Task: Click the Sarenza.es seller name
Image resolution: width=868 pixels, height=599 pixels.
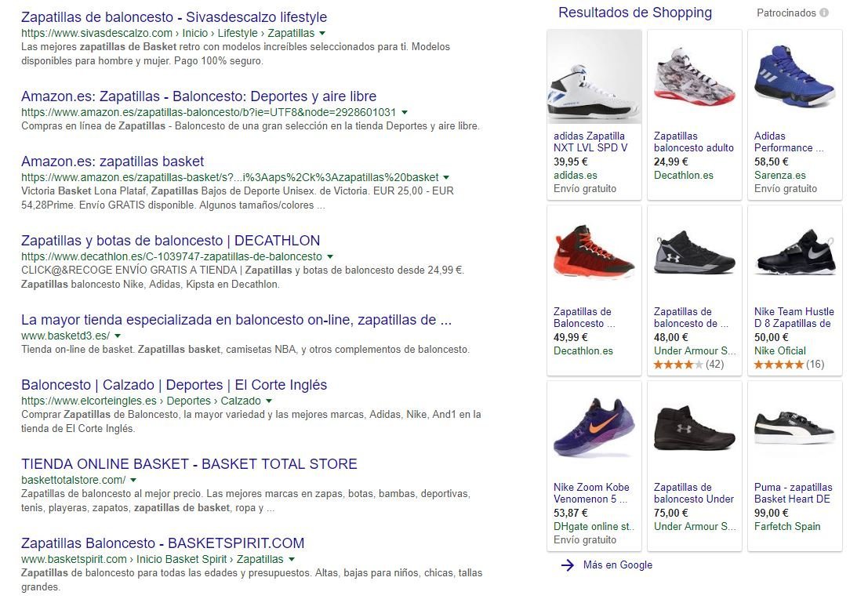Action: [780, 175]
